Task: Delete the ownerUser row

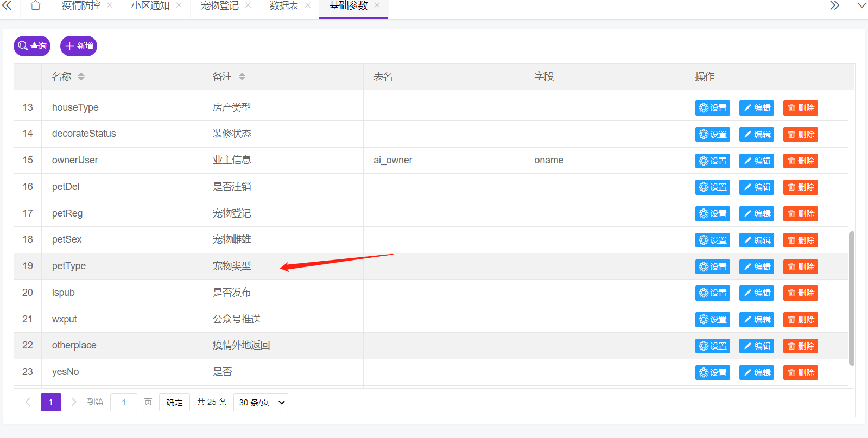Action: point(801,161)
